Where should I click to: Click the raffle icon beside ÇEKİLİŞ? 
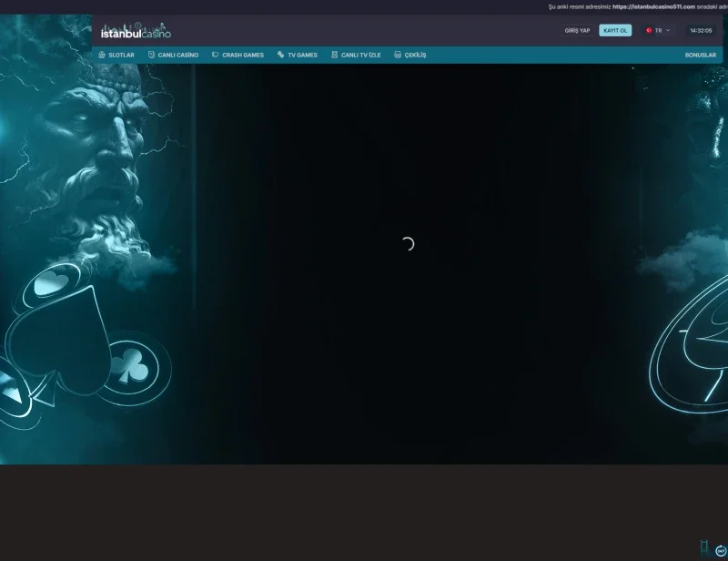tap(398, 55)
